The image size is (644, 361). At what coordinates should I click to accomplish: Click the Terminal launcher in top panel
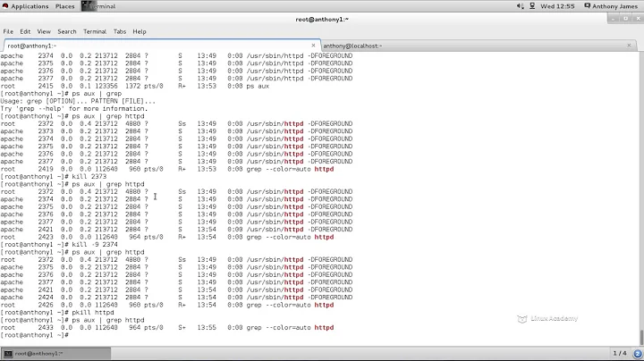pos(98,6)
